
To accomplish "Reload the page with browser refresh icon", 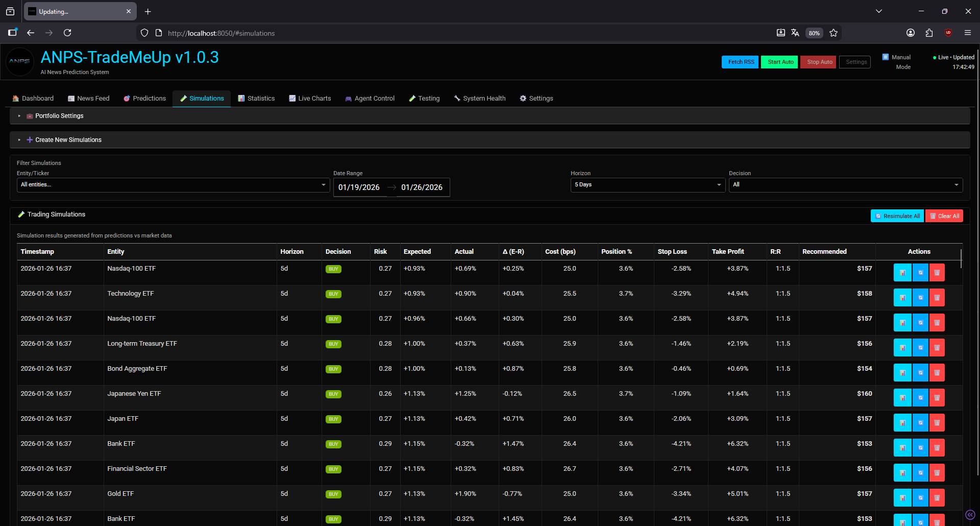I will 67,33.
